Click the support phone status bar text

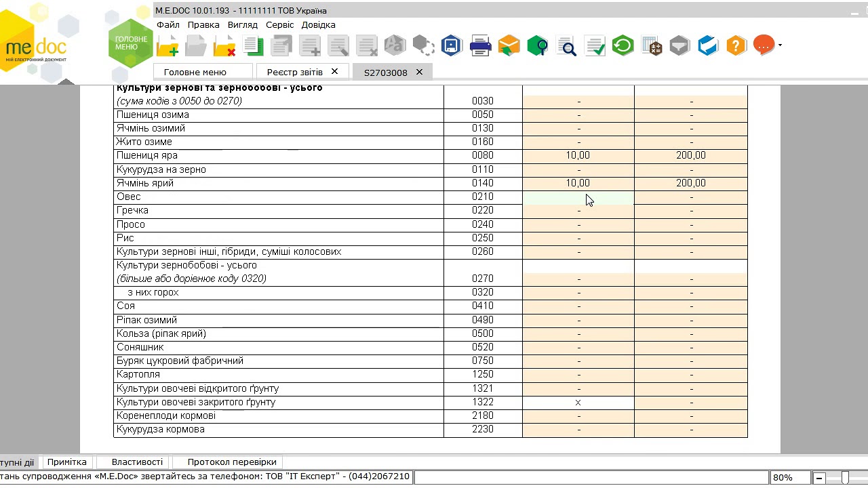[205, 476]
